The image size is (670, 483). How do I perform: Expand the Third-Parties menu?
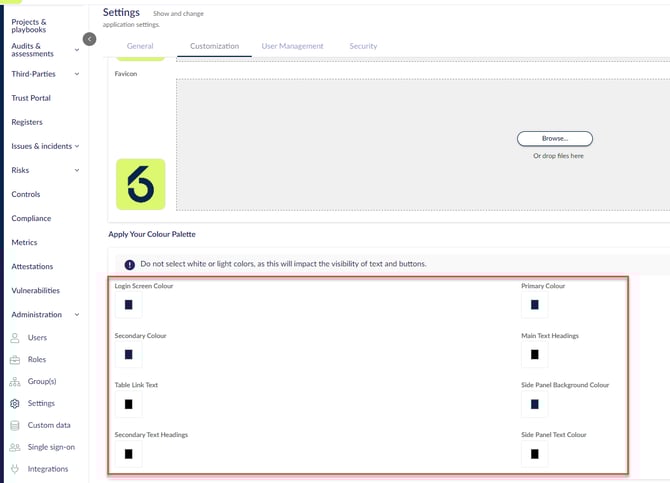coord(77,74)
